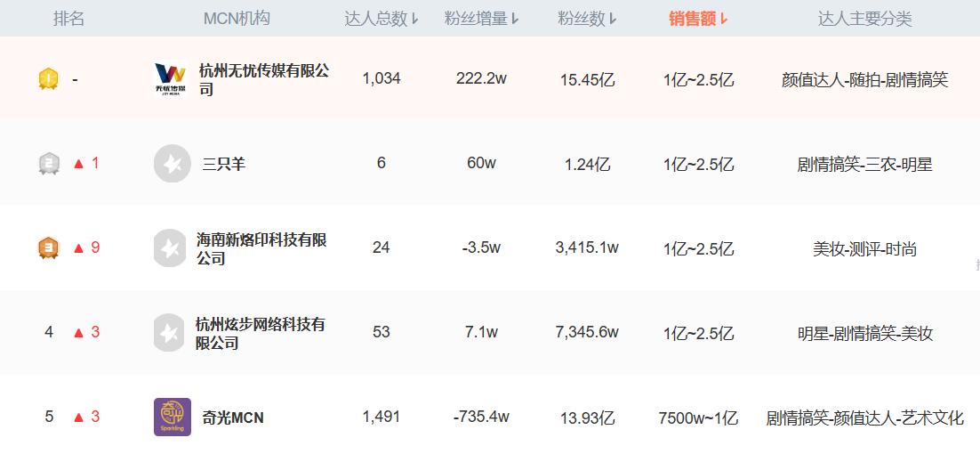Open 杭州无忧传媒有限公司 agency page
Image resolution: width=980 pixels, height=454 pixels.
(x=263, y=79)
